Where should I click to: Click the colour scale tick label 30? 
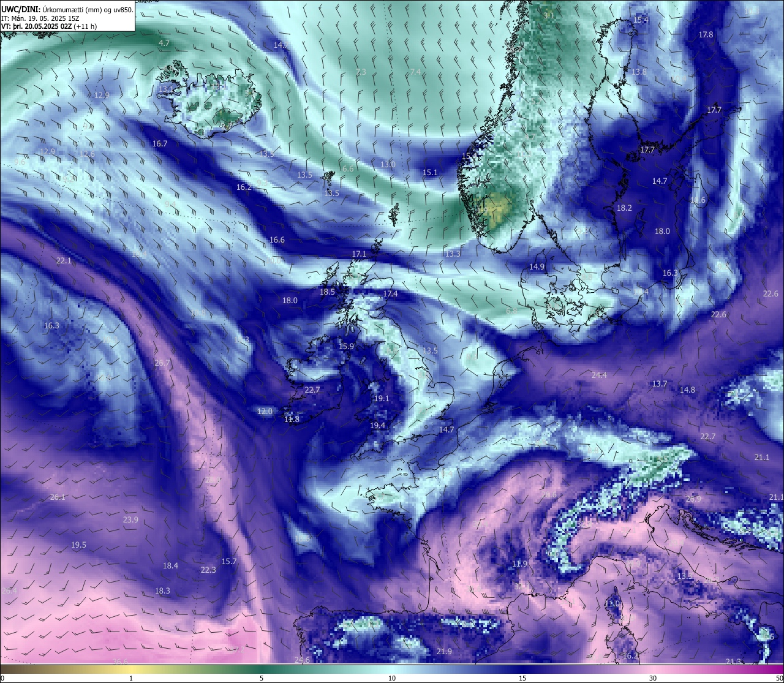pos(653,679)
